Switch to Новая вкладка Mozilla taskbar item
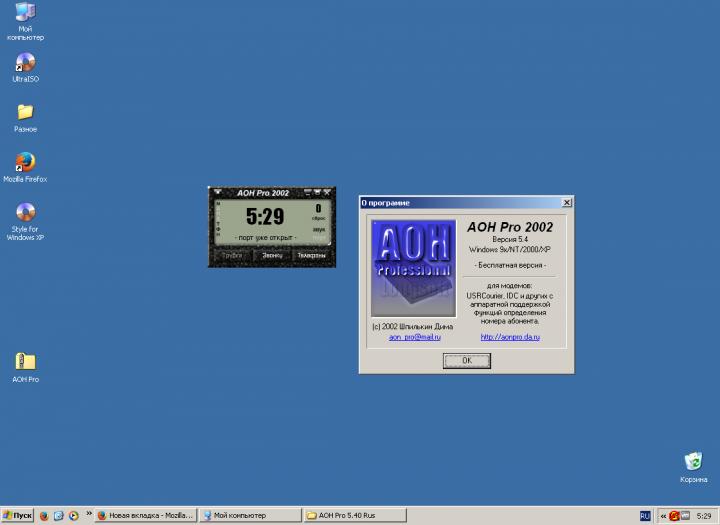This screenshot has height=525, width=720. coord(144,516)
